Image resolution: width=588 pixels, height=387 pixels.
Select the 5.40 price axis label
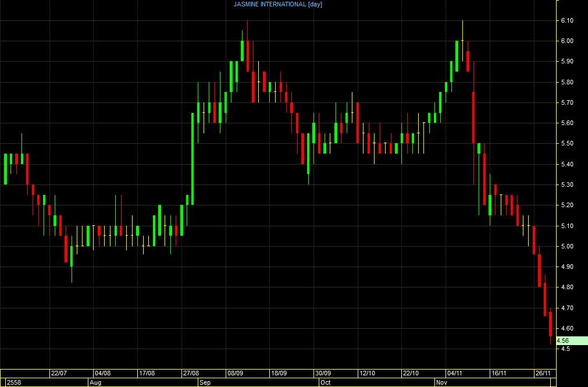[x=567, y=165]
